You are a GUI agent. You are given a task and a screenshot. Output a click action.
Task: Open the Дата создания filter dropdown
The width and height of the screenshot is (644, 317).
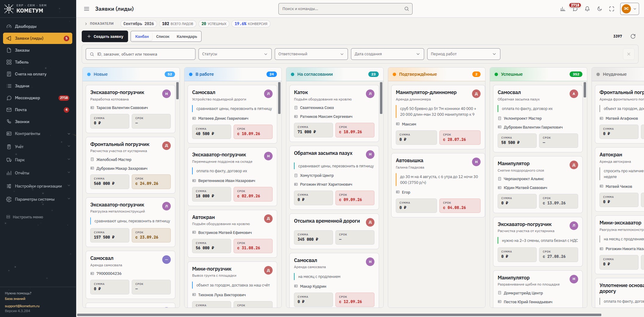(x=387, y=54)
